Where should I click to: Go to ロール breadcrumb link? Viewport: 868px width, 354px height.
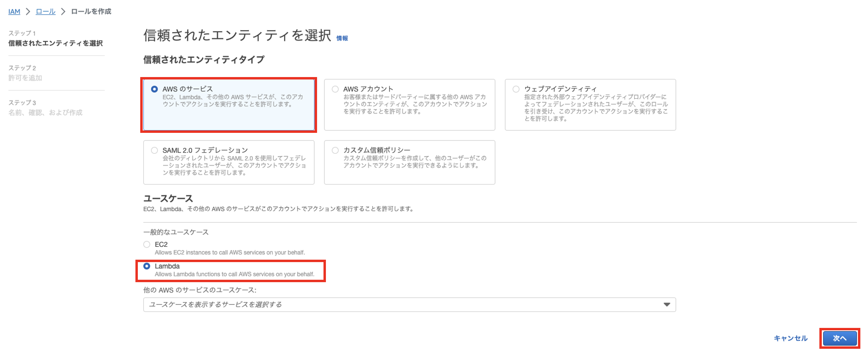click(45, 12)
